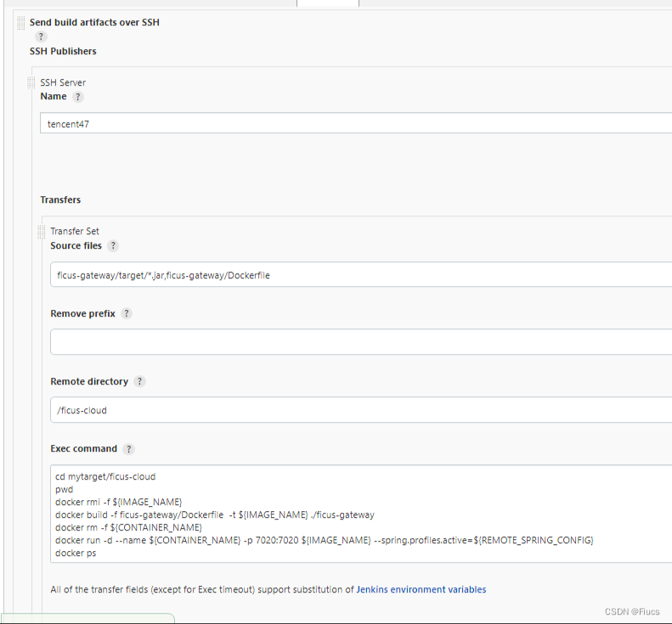
Task: Click the 'docker ps' line in Exec command
Action: point(76,554)
